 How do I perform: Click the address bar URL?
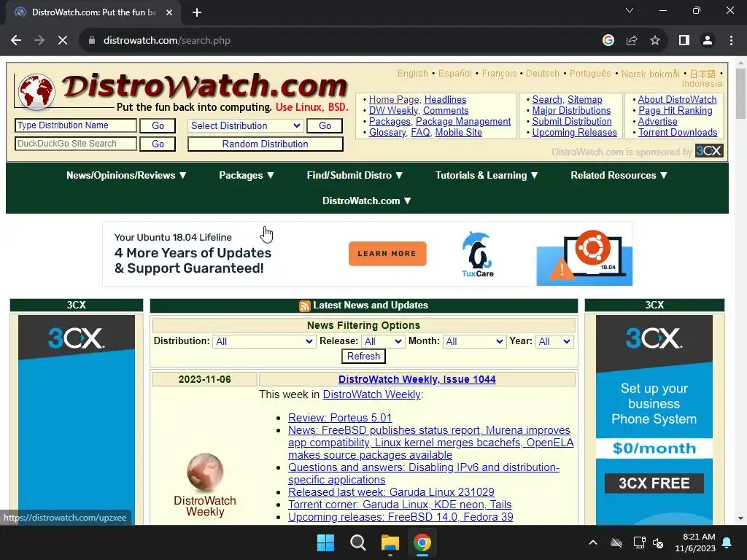point(167,41)
